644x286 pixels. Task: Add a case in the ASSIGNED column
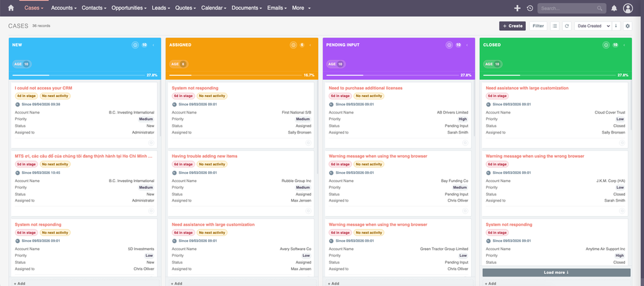175,283
